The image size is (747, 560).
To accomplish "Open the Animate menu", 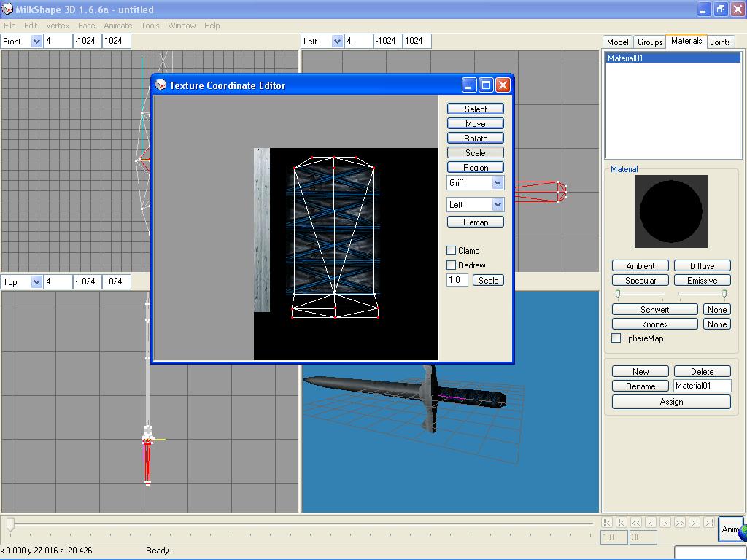I will [117, 26].
